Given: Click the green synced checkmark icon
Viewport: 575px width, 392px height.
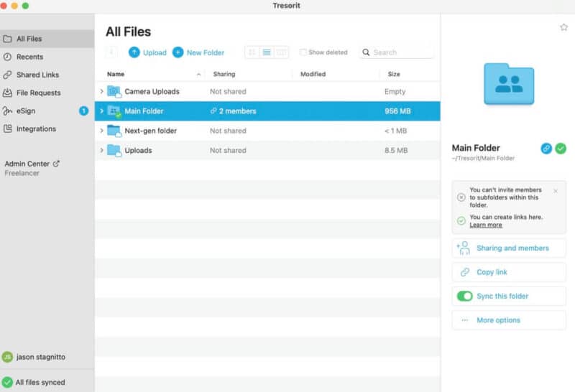Looking at the screenshot, I should (561, 149).
